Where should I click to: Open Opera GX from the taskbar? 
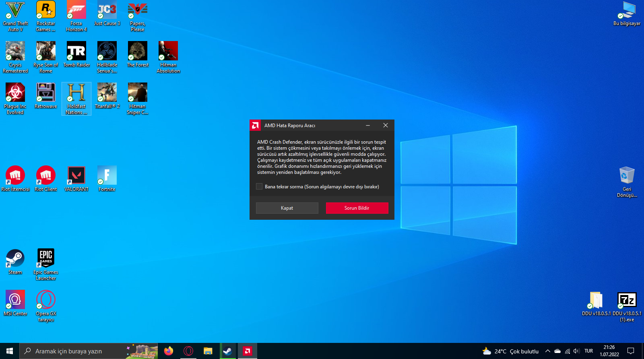(x=188, y=351)
